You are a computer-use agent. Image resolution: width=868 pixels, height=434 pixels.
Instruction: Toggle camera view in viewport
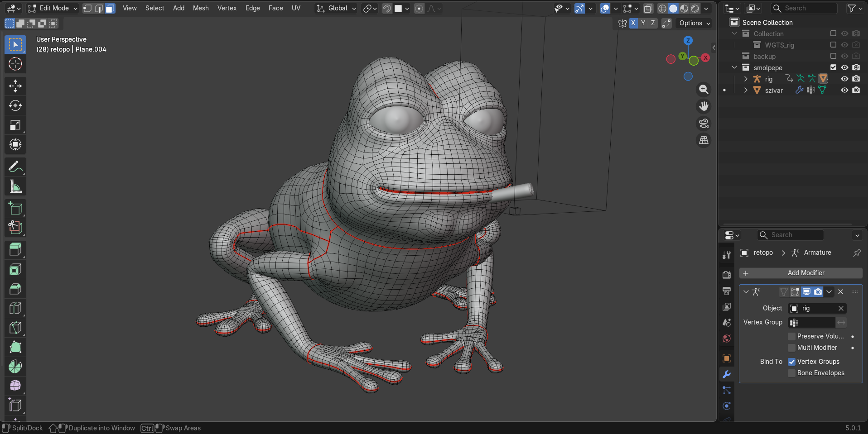(704, 124)
